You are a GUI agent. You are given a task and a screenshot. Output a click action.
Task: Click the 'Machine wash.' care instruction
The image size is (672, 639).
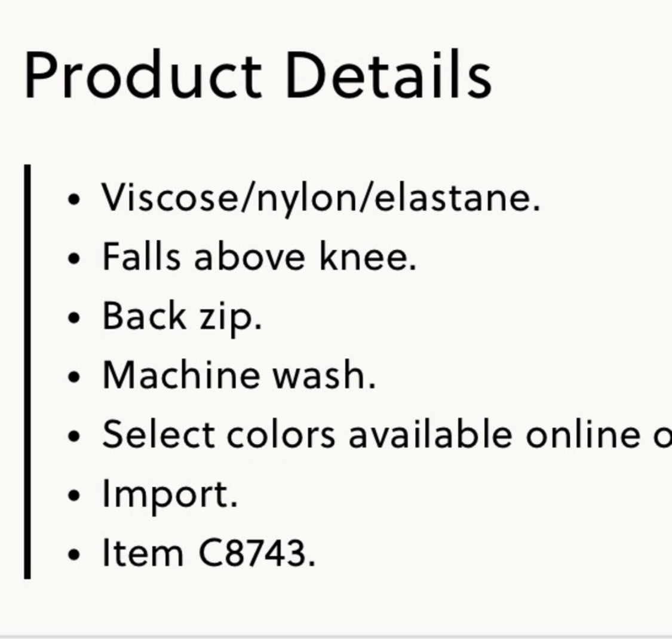pos(239,375)
